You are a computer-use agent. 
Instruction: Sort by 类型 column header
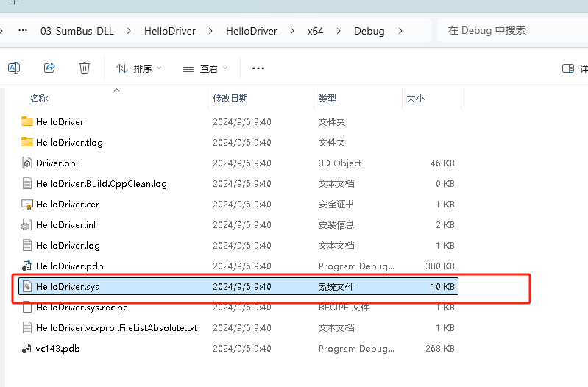[327, 99]
